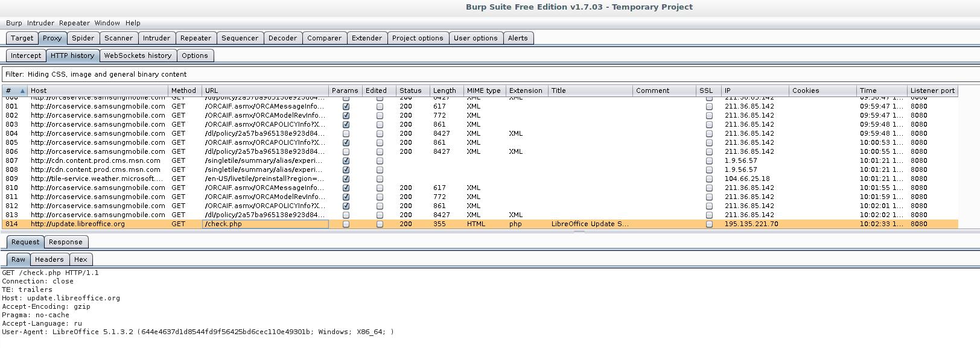Go to the Project options tab

coord(417,38)
